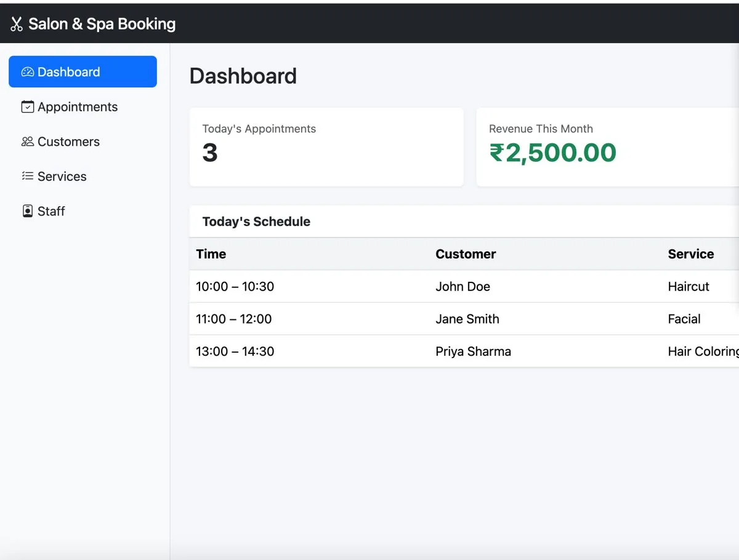Click the Service column header
The height and width of the screenshot is (560, 739).
click(x=691, y=254)
